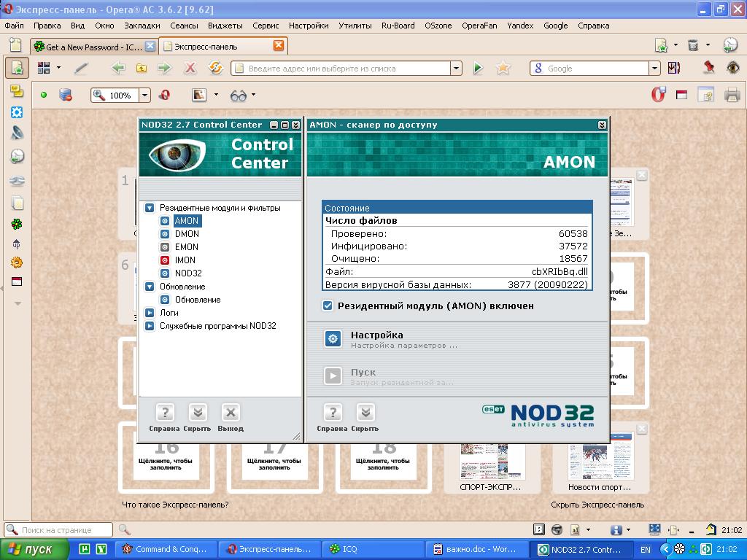Select EMON module in the tree
The width and height of the screenshot is (747, 560).
pos(186,247)
